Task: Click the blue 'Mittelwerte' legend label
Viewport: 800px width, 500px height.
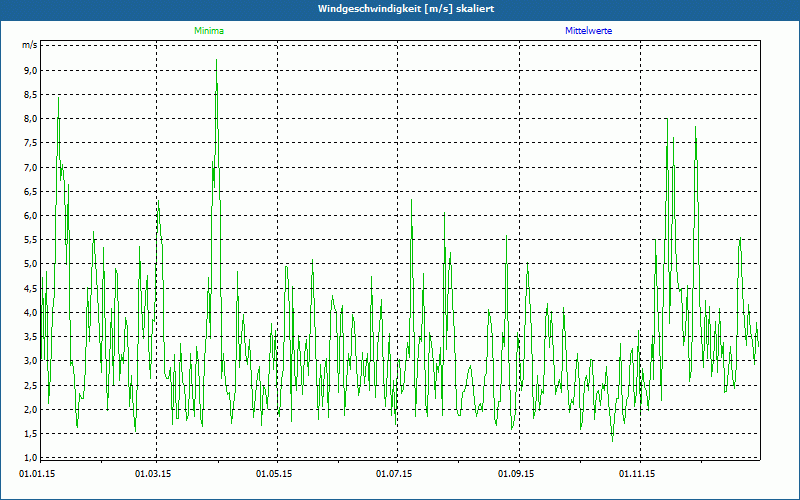Action: 588,31
